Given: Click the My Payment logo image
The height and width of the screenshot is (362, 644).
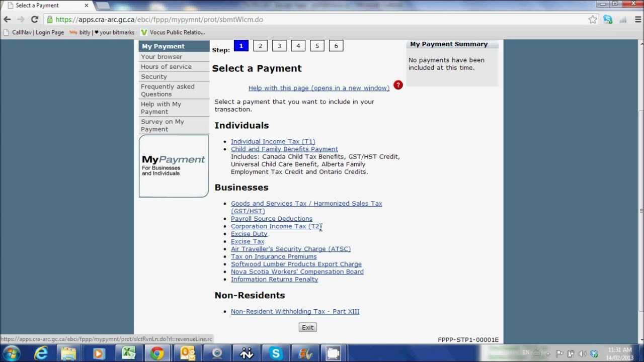Looking at the screenshot, I should point(174,166).
